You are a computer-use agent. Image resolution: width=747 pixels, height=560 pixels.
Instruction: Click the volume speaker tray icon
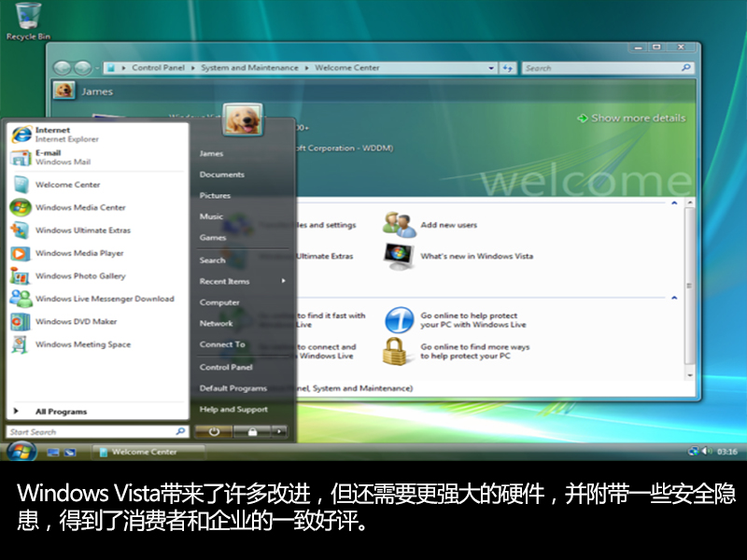(x=707, y=451)
